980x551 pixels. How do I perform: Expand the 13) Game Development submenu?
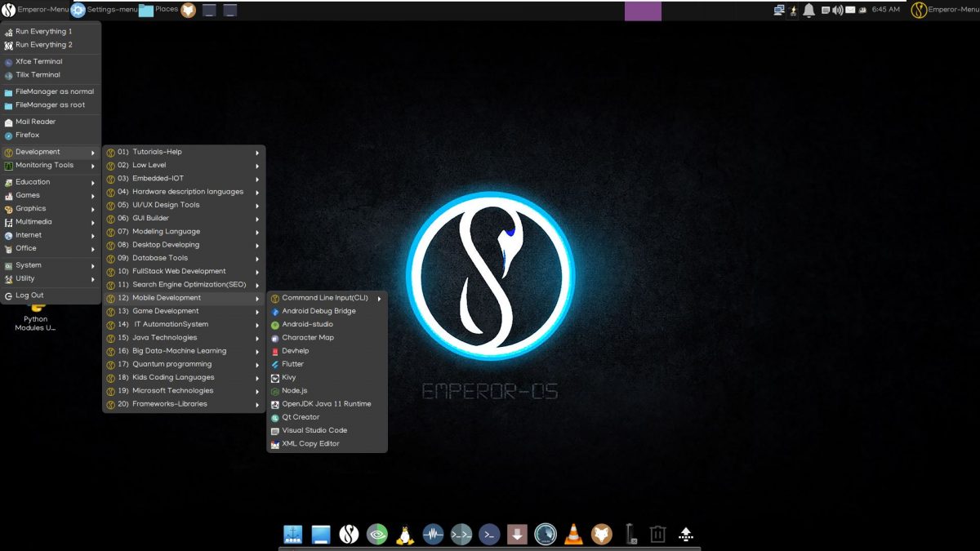(x=165, y=311)
